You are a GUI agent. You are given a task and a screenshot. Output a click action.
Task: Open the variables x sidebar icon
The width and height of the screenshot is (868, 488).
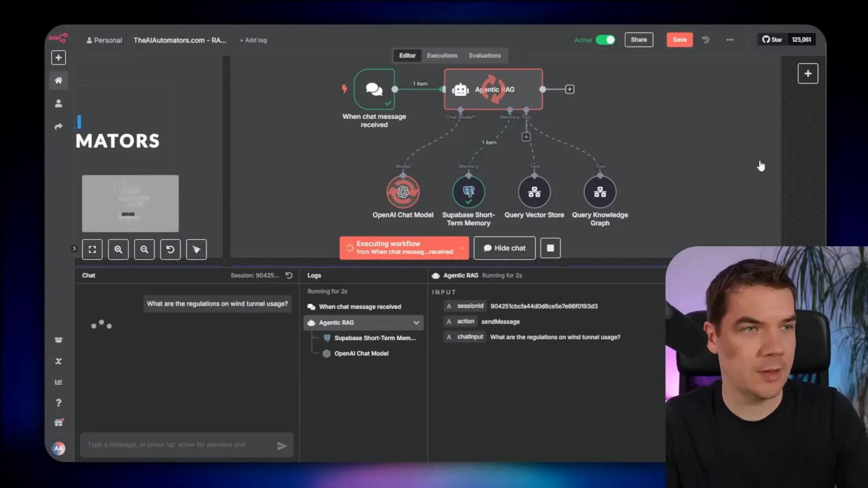(x=58, y=361)
